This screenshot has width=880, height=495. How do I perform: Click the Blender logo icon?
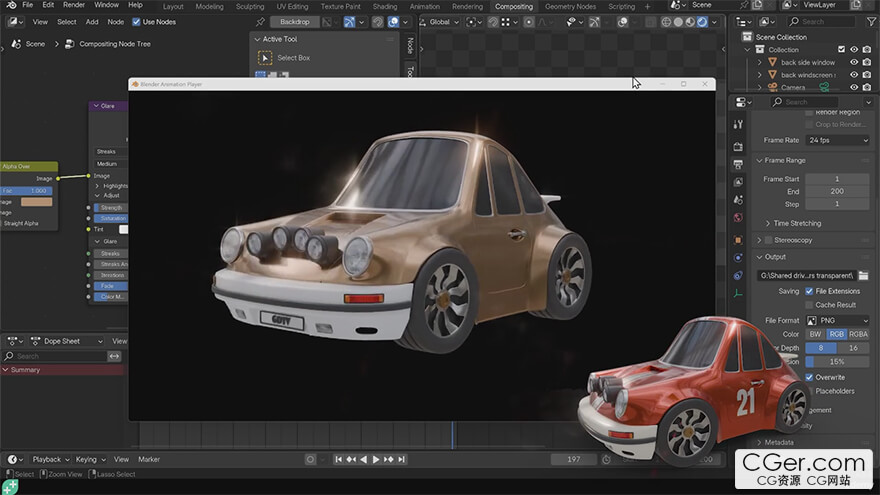coord(10,5)
